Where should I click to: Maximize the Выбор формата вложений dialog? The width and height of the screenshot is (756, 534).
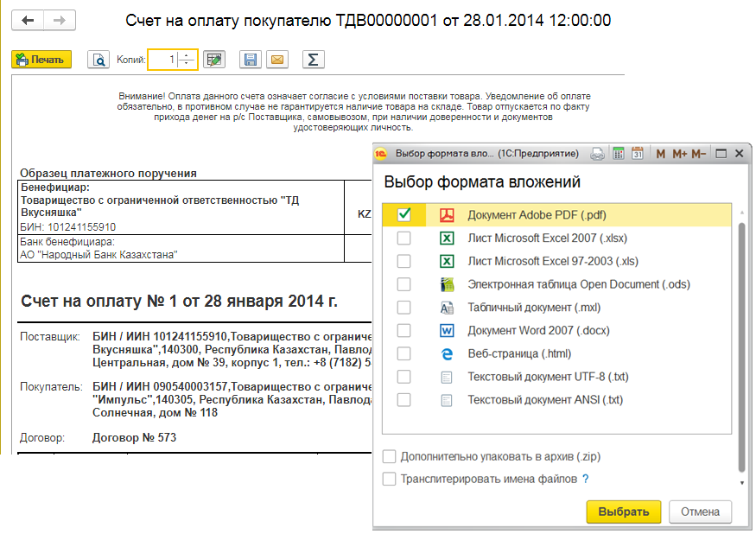(x=721, y=154)
